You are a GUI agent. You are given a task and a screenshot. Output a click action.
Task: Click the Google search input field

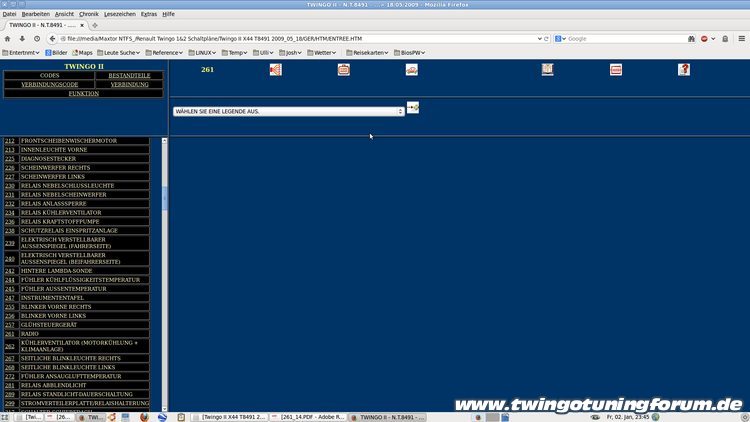coord(620,38)
